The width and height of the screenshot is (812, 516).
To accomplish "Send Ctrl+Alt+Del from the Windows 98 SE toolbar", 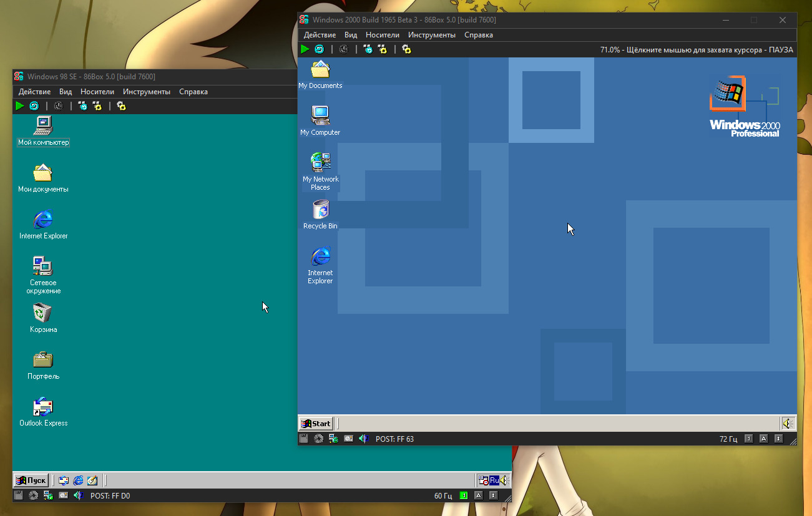I will pyautogui.click(x=82, y=106).
